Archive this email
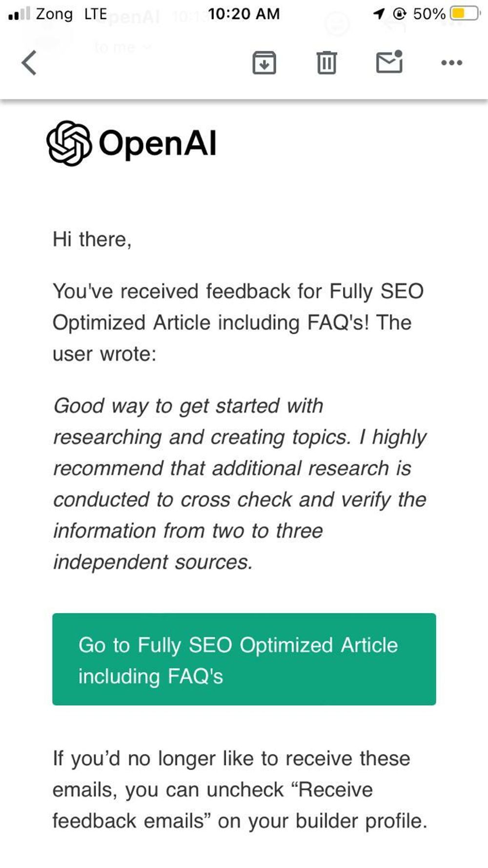488x868 pixels. tap(264, 63)
